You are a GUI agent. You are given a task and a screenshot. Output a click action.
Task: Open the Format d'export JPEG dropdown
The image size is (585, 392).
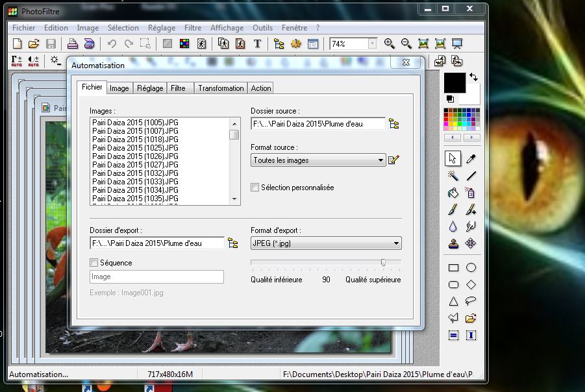coord(326,243)
